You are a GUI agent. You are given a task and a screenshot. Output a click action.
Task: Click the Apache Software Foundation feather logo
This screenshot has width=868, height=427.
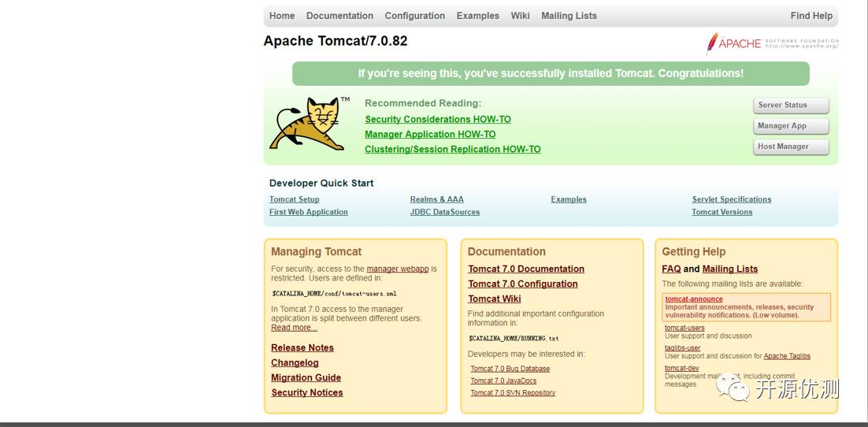coord(772,43)
